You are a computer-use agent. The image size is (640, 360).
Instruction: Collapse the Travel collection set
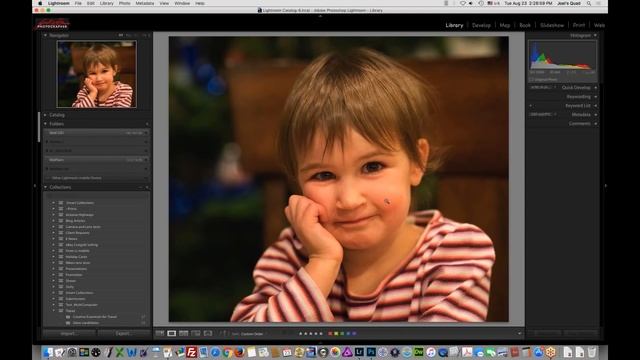(x=53, y=311)
